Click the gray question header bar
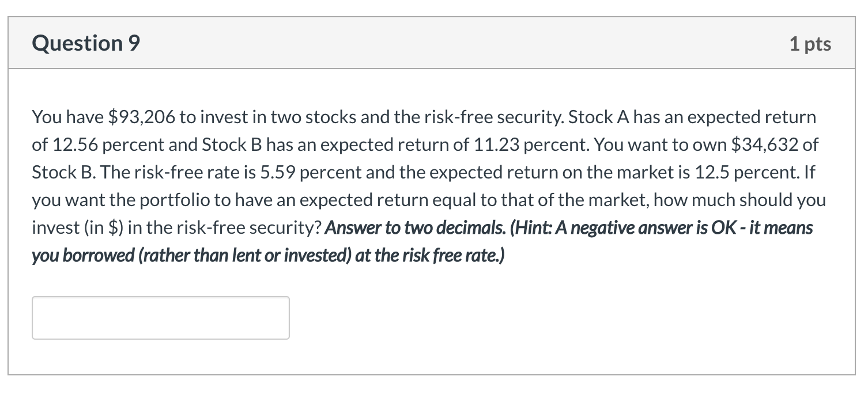The height and width of the screenshot is (399, 868). point(432,43)
